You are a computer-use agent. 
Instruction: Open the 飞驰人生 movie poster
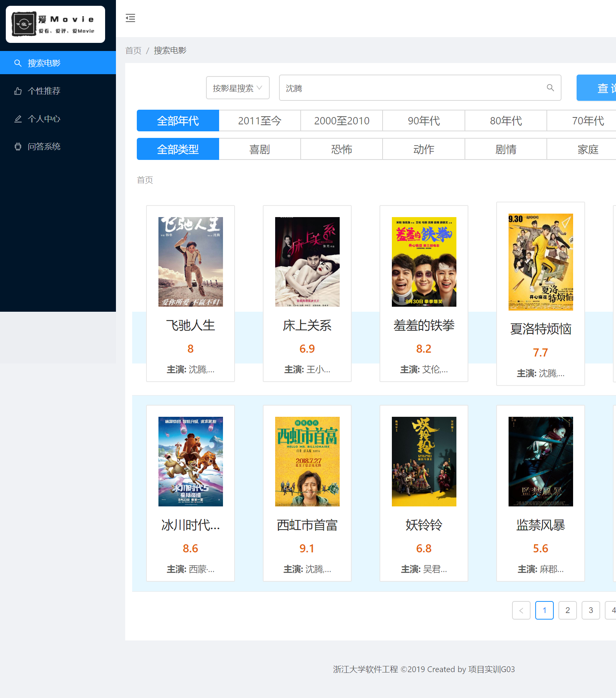[x=191, y=262]
